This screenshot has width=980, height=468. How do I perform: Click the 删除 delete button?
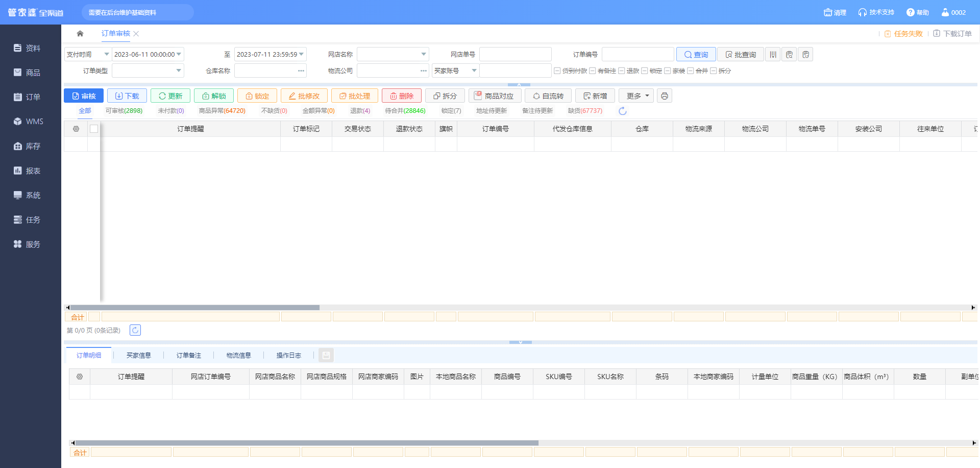tap(402, 96)
